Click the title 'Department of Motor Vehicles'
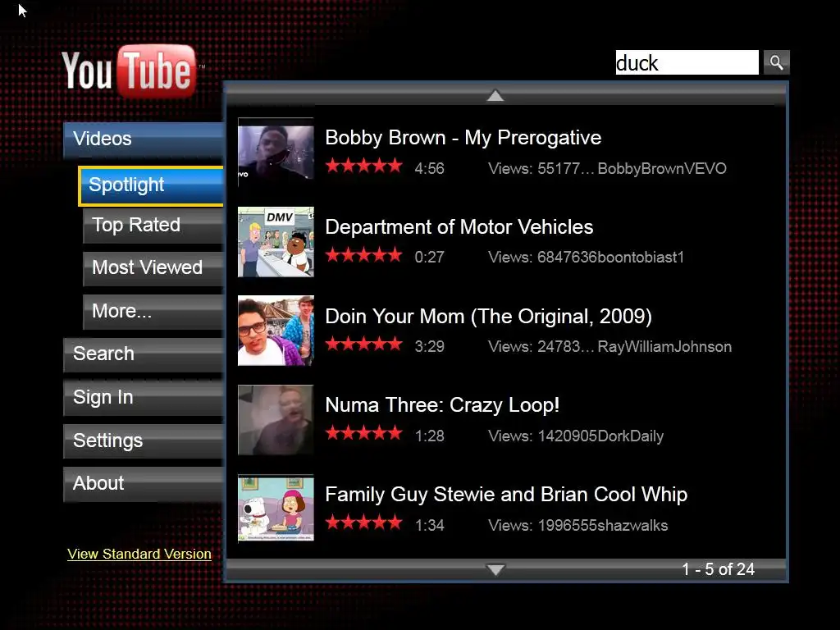Image resolution: width=840 pixels, height=630 pixels. tap(459, 227)
